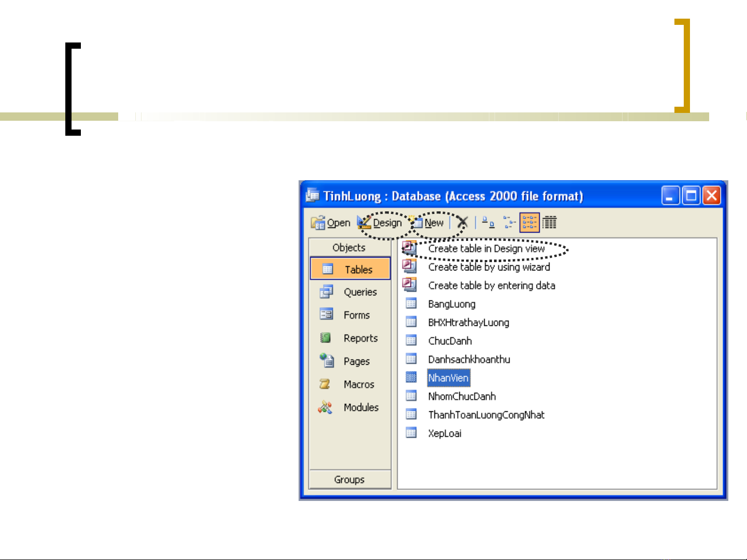Viewport: 747px width, 560px height.
Task: Click the Delete (X) toolbar icon
Action: click(x=462, y=223)
